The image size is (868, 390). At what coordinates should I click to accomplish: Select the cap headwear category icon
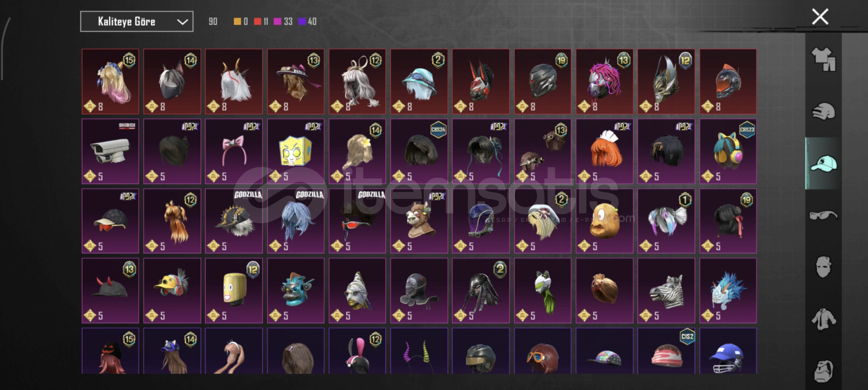tap(824, 164)
